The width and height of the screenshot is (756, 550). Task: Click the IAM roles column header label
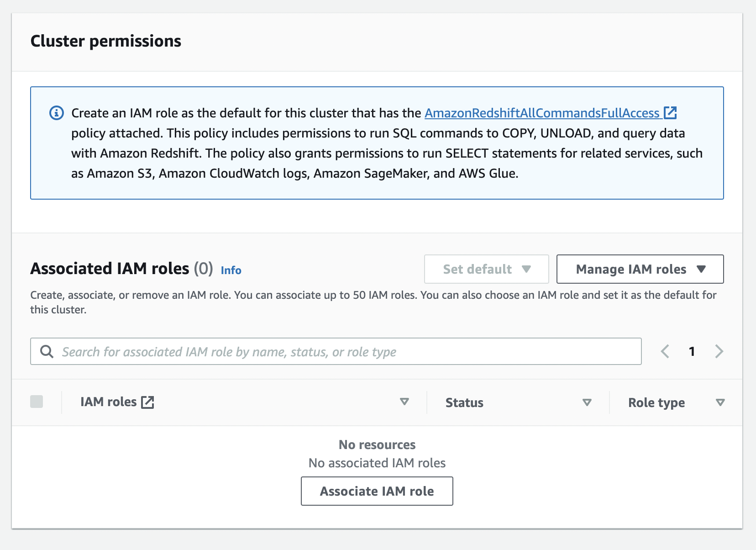point(108,402)
